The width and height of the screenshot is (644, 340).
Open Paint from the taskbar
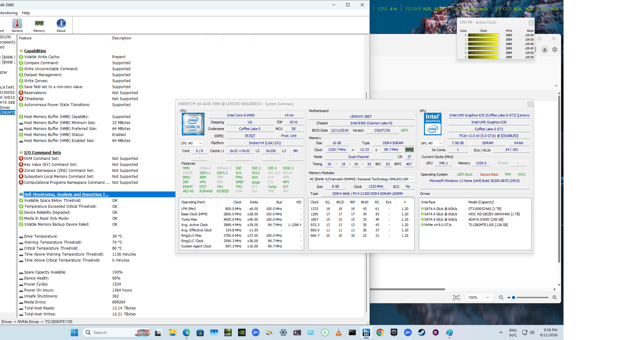tap(449, 332)
